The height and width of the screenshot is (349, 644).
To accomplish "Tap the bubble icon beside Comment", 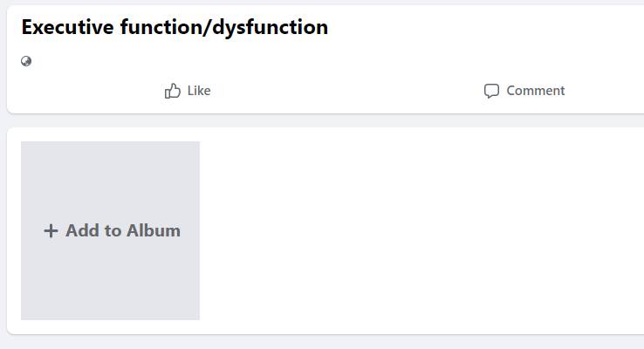I will pos(491,91).
